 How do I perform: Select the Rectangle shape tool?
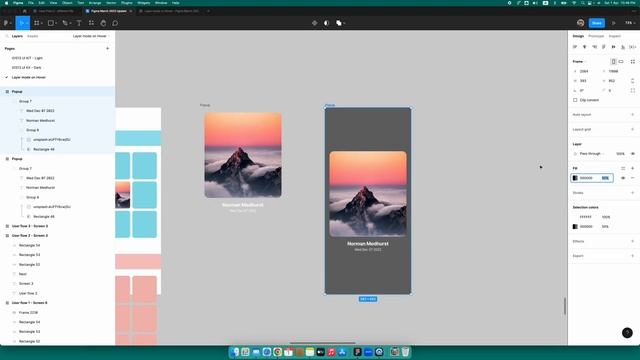[51, 23]
